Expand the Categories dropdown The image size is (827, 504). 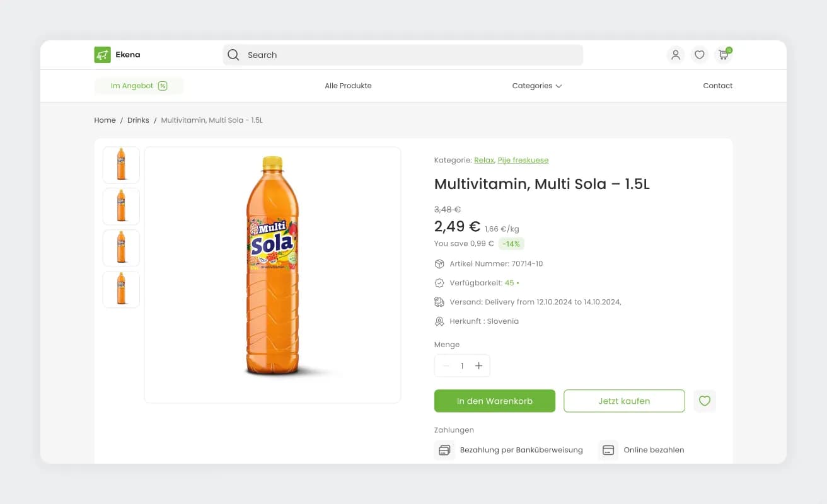(x=536, y=86)
